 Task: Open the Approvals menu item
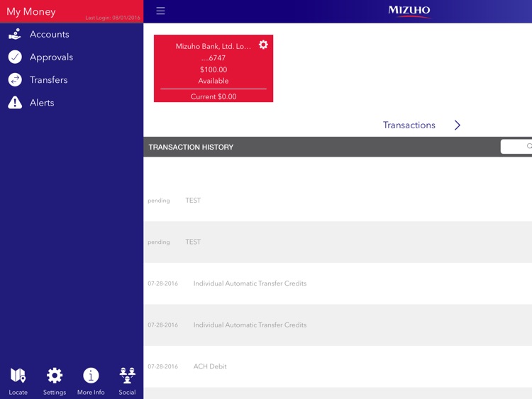(x=72, y=57)
